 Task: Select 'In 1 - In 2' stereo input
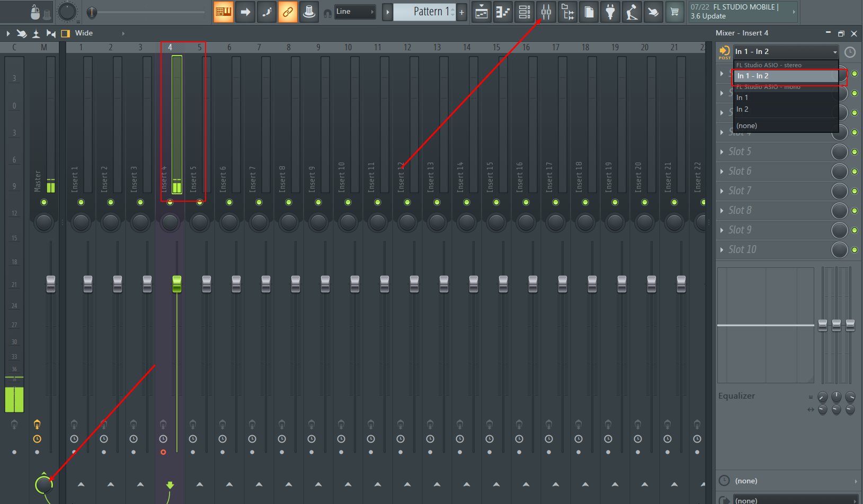tap(786, 76)
